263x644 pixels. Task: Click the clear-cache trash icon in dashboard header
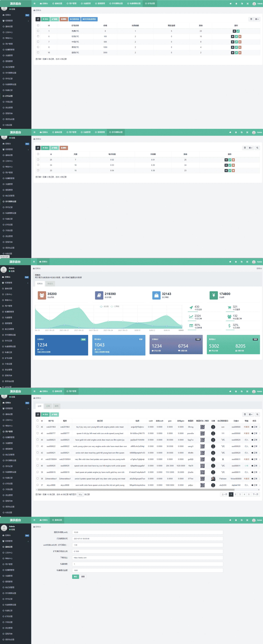pos(236,262)
